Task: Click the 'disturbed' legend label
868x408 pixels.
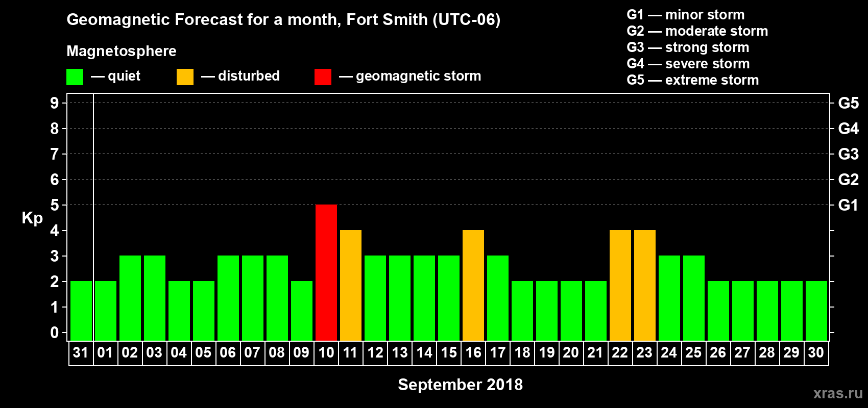Action: [249, 76]
